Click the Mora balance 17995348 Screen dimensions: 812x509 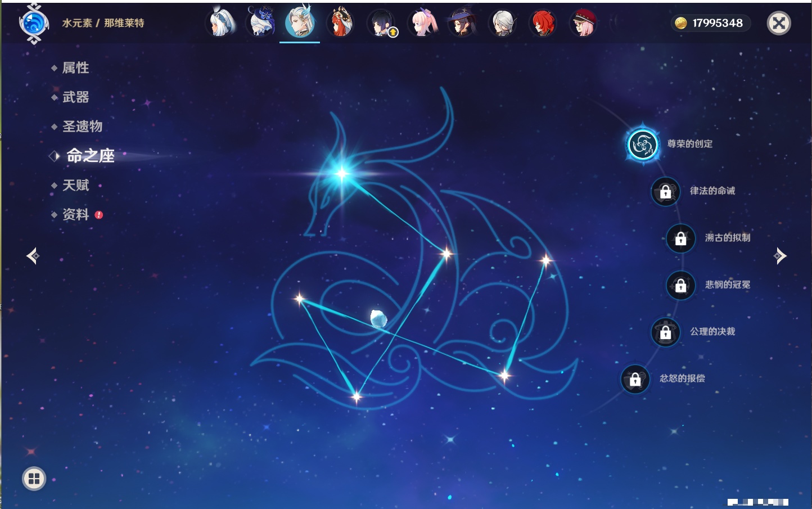coord(718,23)
